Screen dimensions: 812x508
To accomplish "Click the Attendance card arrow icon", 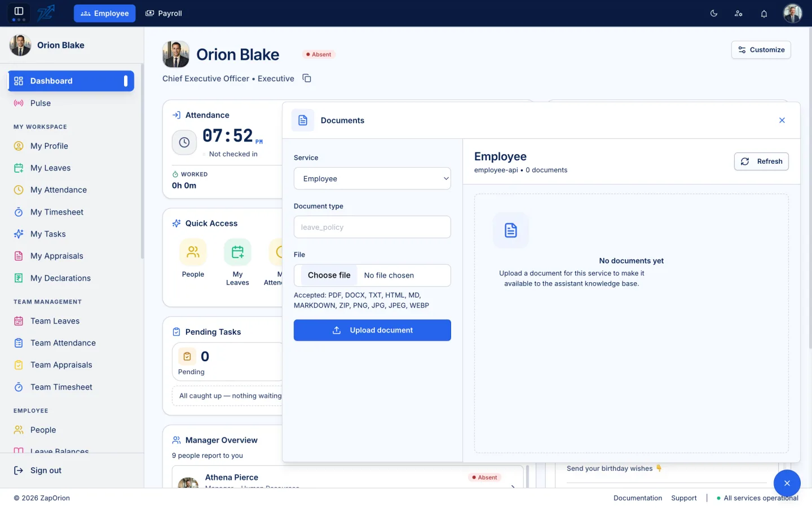I will [x=176, y=115].
